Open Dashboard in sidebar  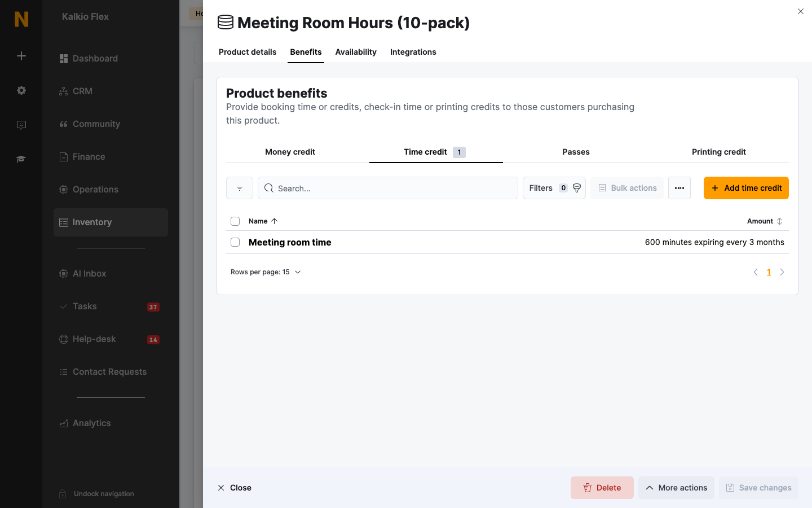(111, 59)
